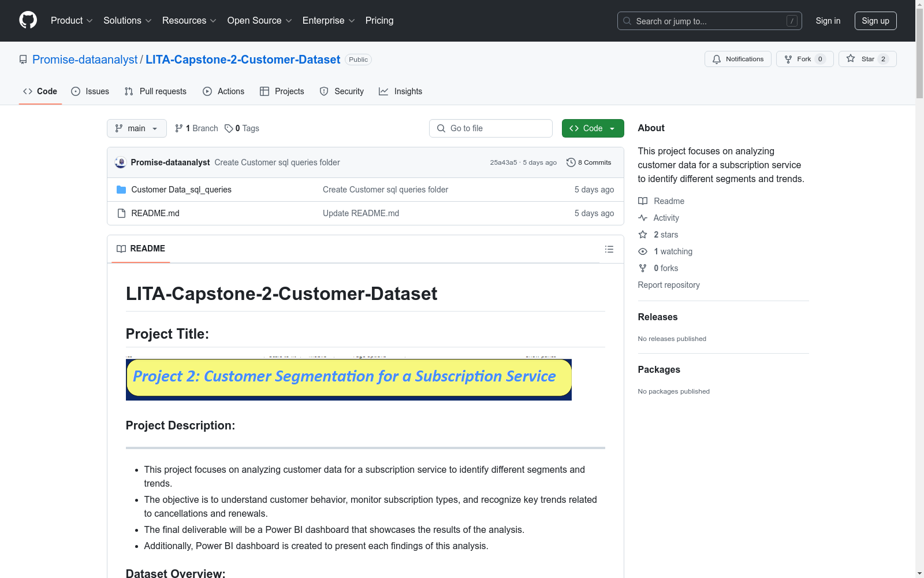The width and height of the screenshot is (924, 578).
Task: Click the commits history clock icon
Action: coord(571,162)
